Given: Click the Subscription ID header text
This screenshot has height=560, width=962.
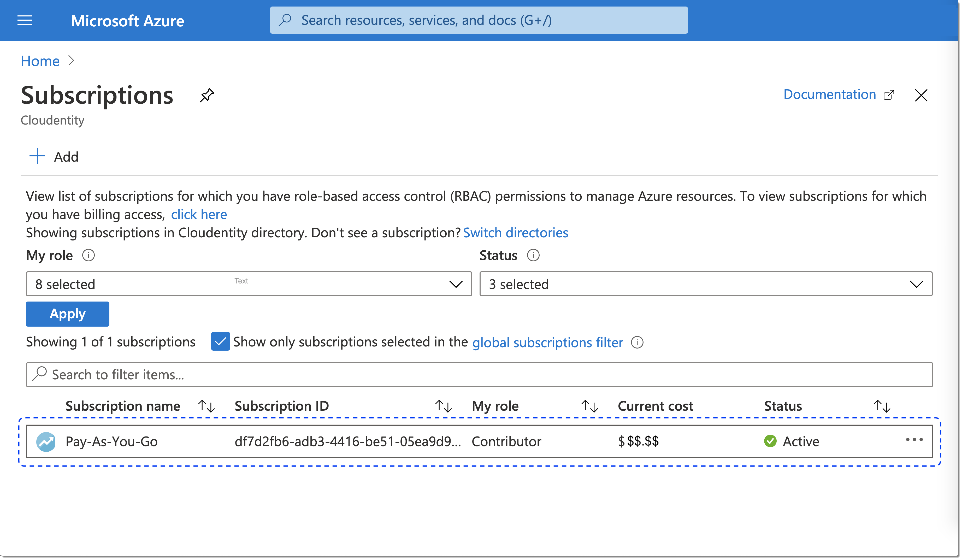Looking at the screenshot, I should click(x=282, y=406).
